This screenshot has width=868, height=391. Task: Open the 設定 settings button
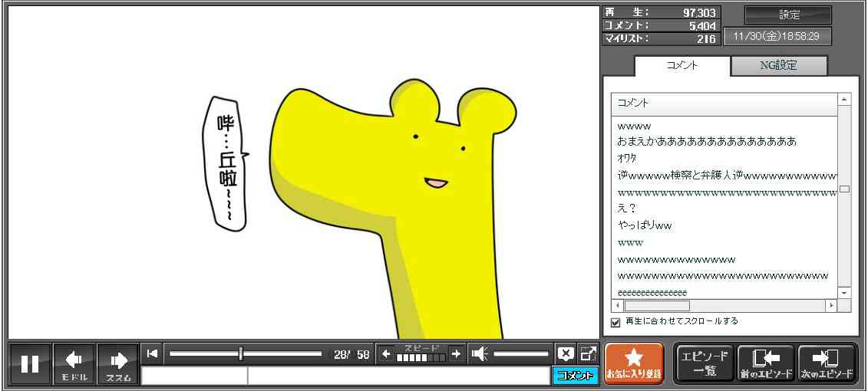(x=788, y=15)
